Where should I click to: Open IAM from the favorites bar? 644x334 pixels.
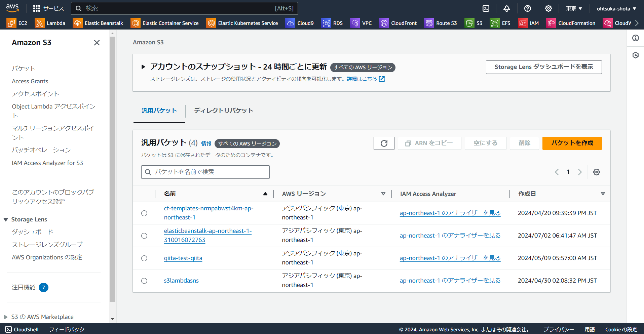coord(529,23)
